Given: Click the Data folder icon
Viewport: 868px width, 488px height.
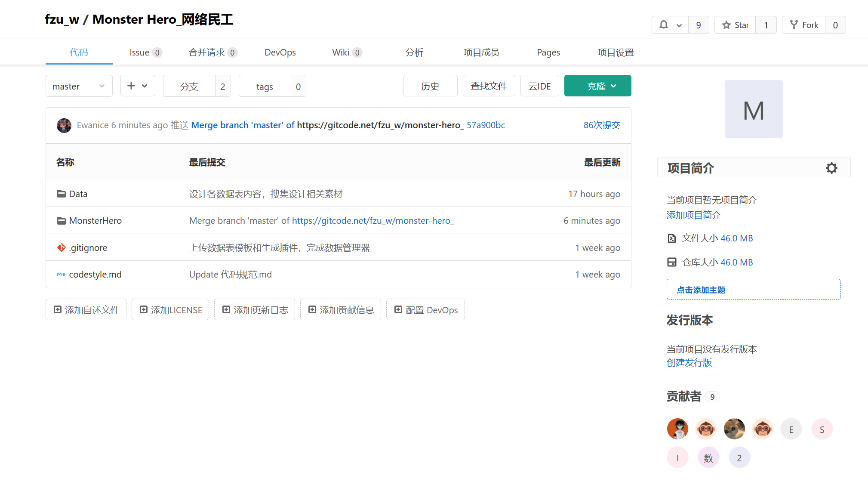Looking at the screenshot, I should click(62, 194).
